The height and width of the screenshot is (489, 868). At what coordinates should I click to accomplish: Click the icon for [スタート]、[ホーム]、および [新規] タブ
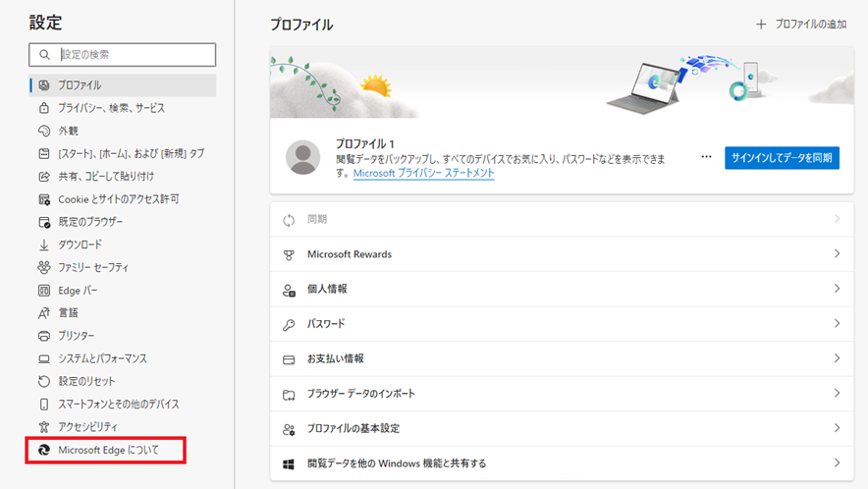click(44, 153)
